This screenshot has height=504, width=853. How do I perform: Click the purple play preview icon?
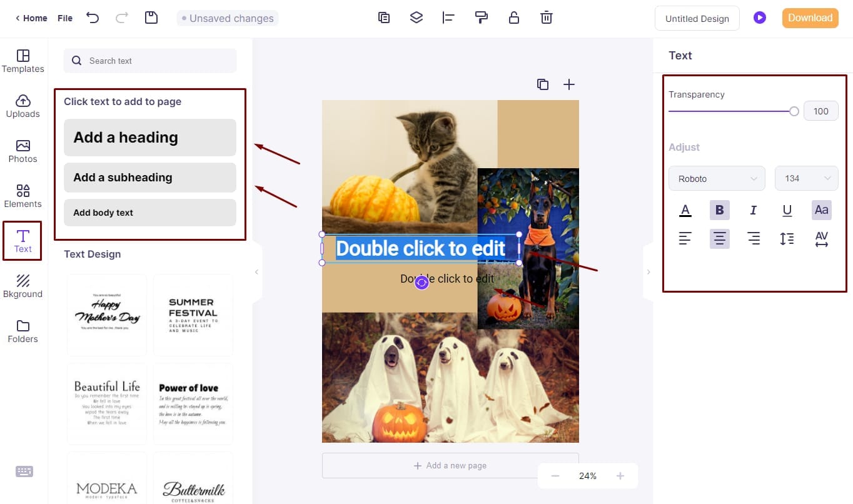760,18
